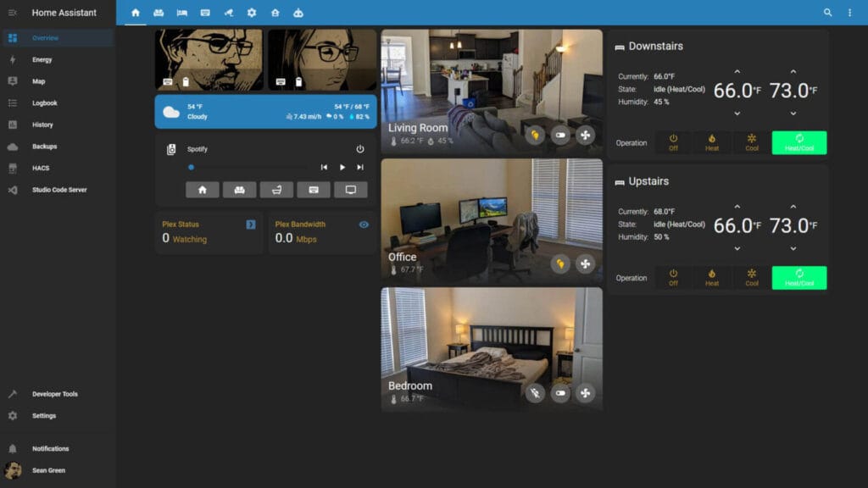Switch to the robot vacuum view tab
Viewport: 868px width, 488px height.
(x=298, y=13)
